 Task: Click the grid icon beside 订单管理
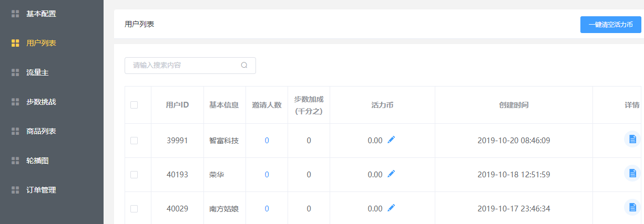pos(15,190)
